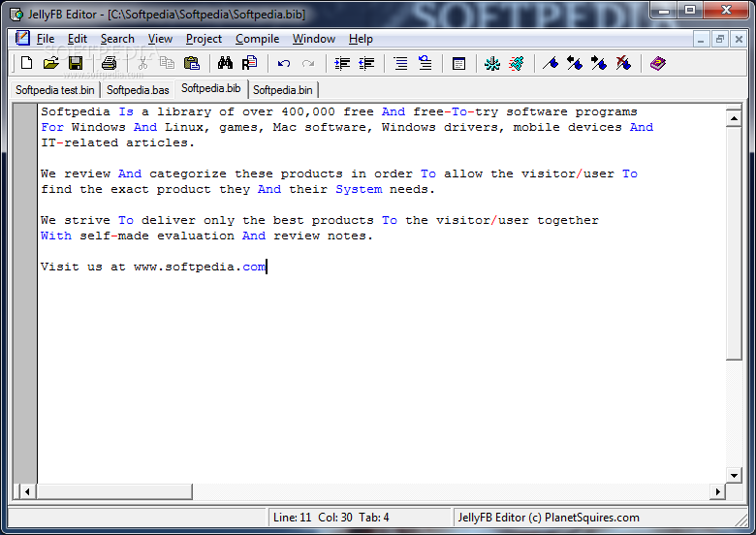The image size is (756, 535).
Task: Open the Window menu
Action: [x=313, y=39]
